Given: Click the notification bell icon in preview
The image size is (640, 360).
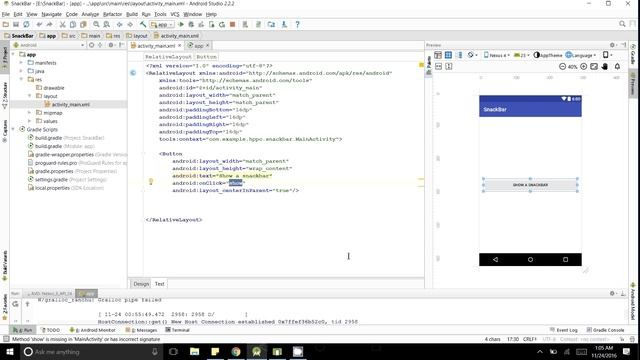Looking at the screenshot, I should tap(618, 66).
